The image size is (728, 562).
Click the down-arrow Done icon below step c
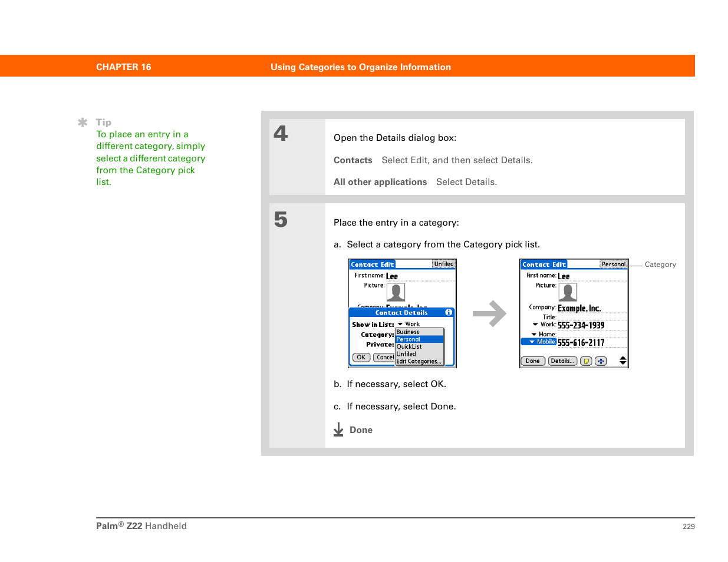(x=338, y=429)
